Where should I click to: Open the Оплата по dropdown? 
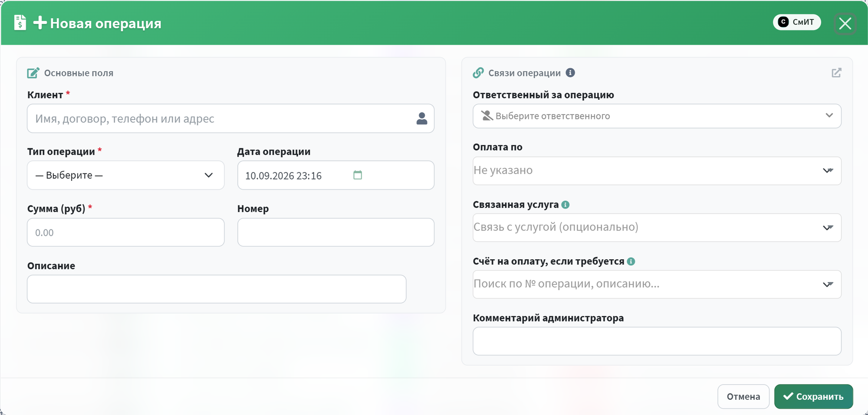click(657, 170)
